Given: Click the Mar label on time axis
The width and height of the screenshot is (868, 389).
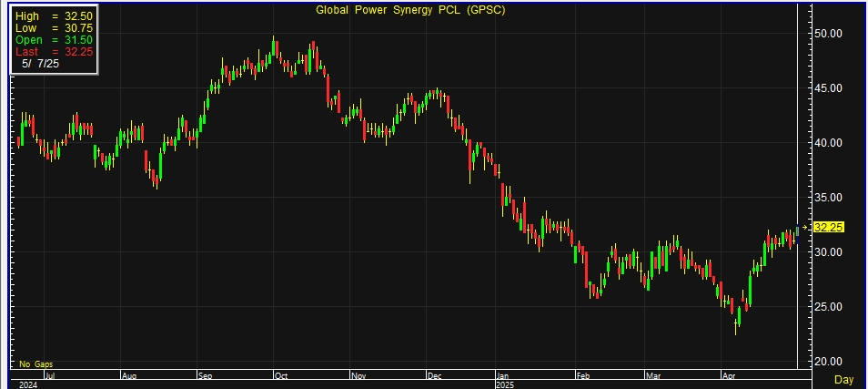Looking at the screenshot, I should (x=653, y=375).
